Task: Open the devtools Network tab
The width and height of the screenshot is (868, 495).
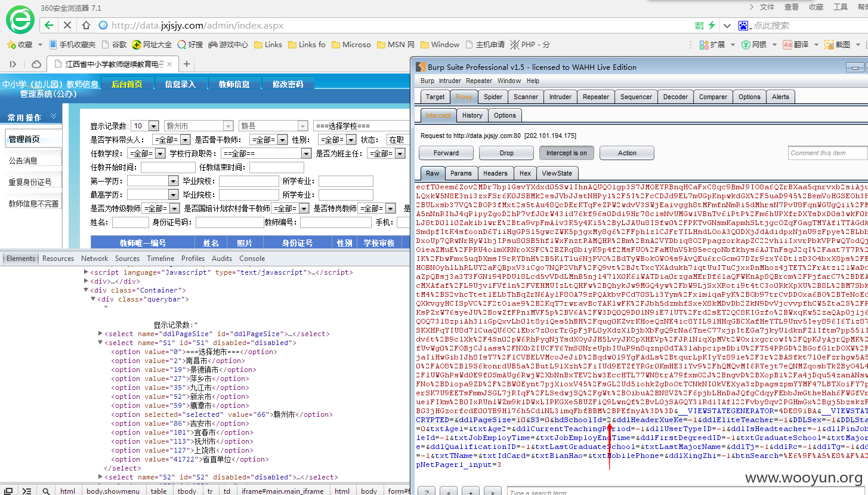Action: point(95,259)
